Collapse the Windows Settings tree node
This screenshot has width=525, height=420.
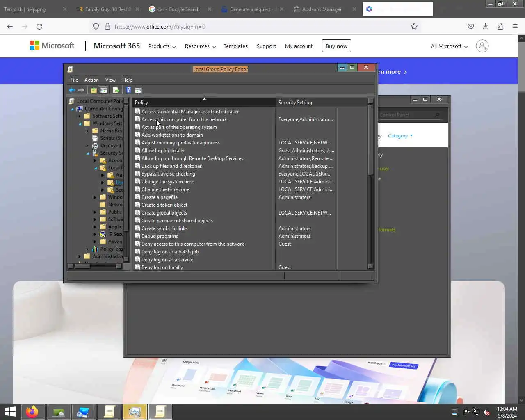point(80,123)
